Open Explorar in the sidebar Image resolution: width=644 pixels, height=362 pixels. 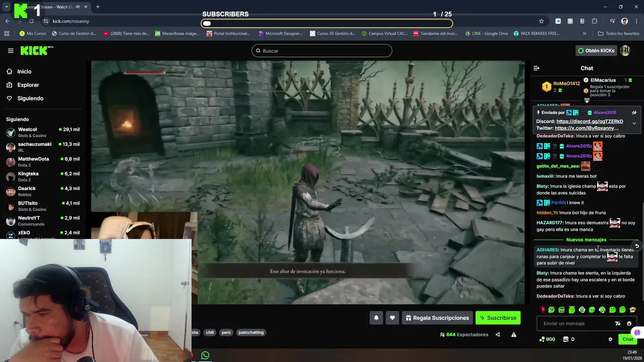coord(28,85)
